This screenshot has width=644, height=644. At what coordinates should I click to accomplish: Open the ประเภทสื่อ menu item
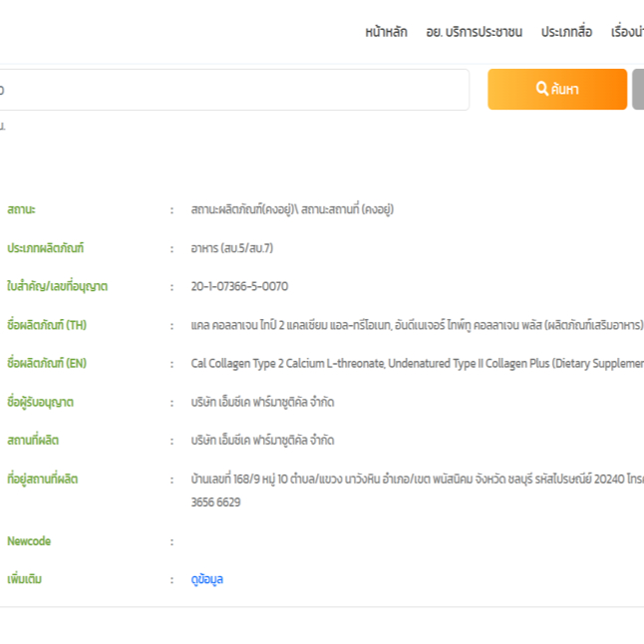(567, 32)
